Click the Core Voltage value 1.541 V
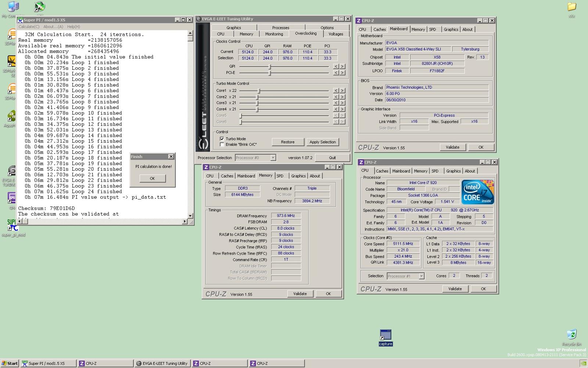Viewport: 588px width, 368px height. (447, 202)
